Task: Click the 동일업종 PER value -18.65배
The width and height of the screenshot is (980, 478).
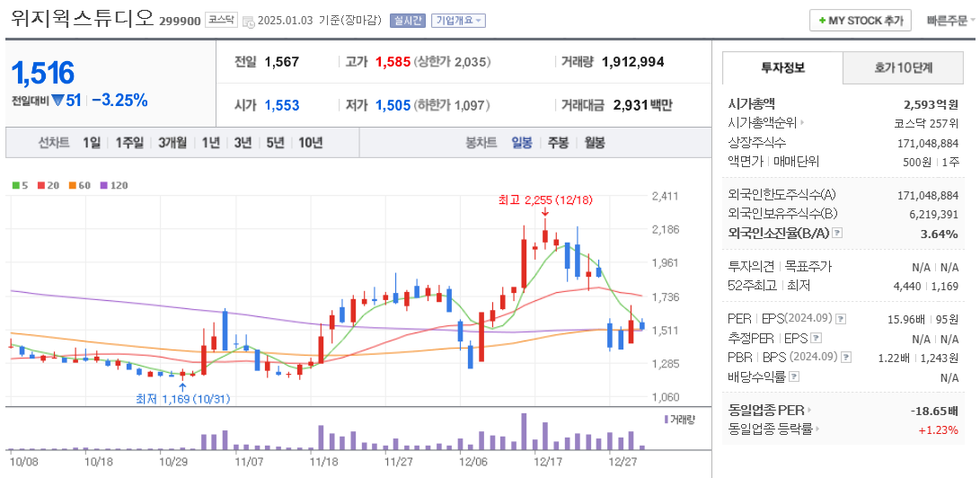Action: 935,412
